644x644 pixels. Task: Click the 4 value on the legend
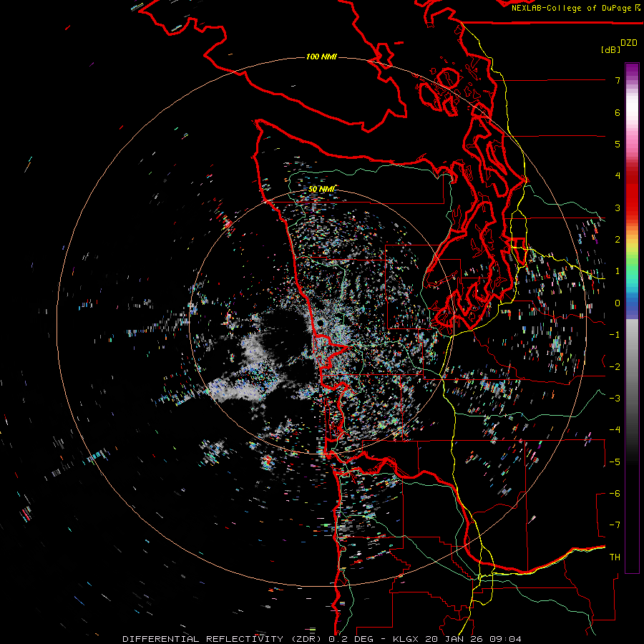618,176
